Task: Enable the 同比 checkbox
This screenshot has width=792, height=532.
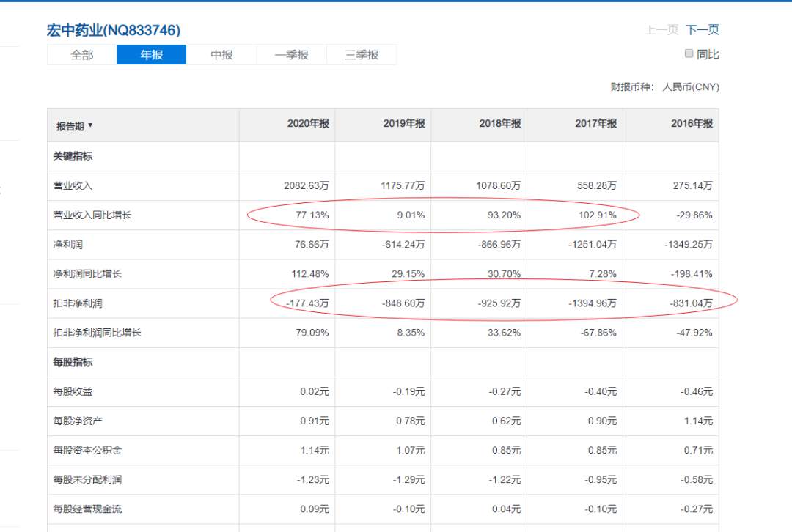Action: point(689,53)
